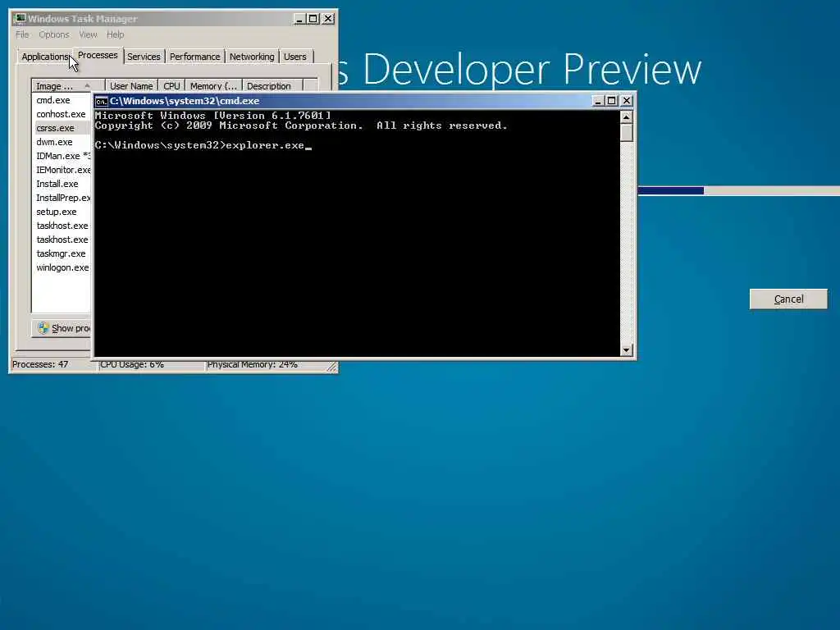Image resolution: width=840 pixels, height=630 pixels.
Task: Select the first taskhost.exe process row
Action: [61, 226]
